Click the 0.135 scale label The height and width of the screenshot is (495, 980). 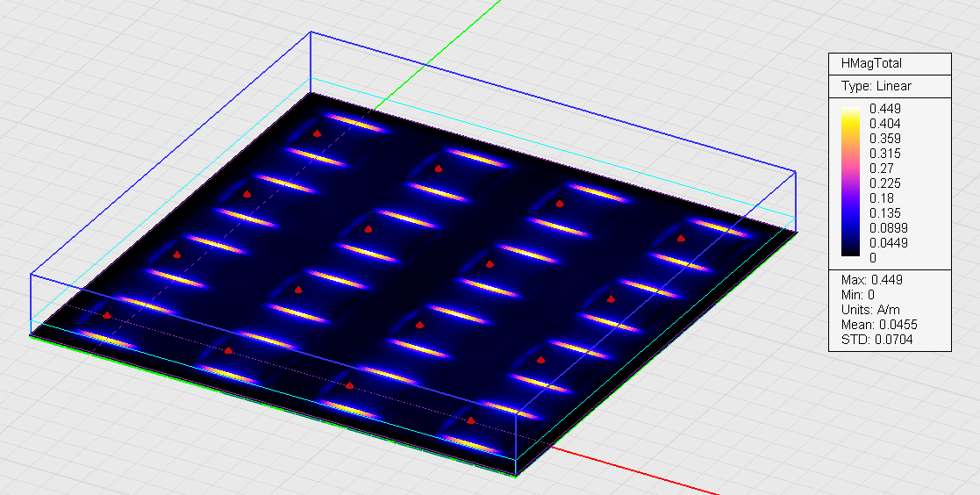885,214
